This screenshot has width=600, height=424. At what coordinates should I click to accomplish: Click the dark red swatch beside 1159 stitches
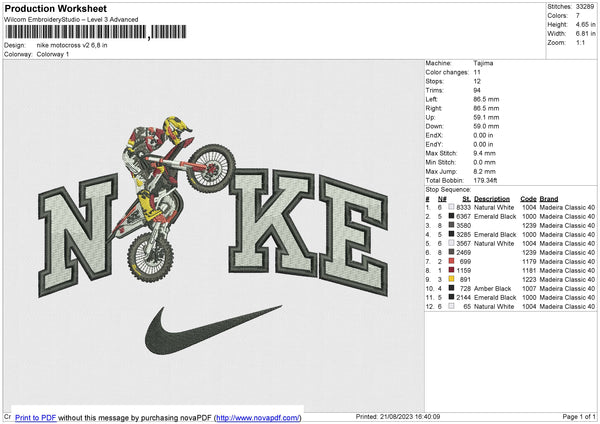point(452,270)
